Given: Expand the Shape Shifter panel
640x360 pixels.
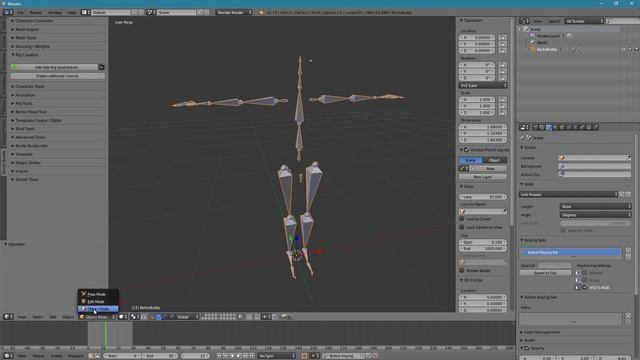Looking at the screenshot, I should pos(28,162).
